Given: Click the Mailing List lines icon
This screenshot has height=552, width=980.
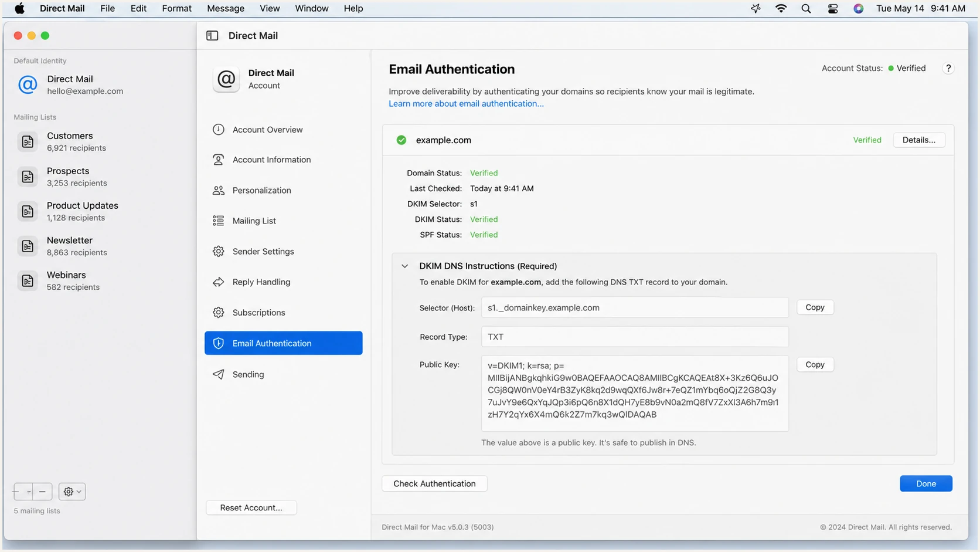Looking at the screenshot, I should (x=219, y=221).
